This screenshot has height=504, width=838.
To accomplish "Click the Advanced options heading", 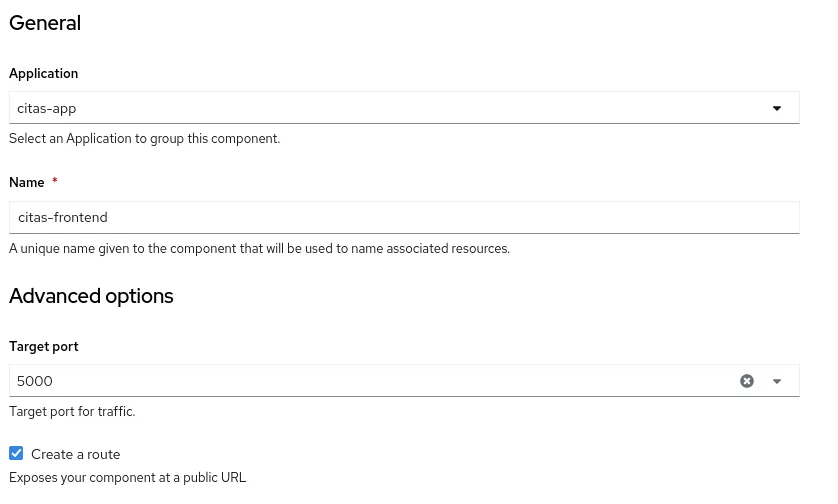I will pos(91,296).
